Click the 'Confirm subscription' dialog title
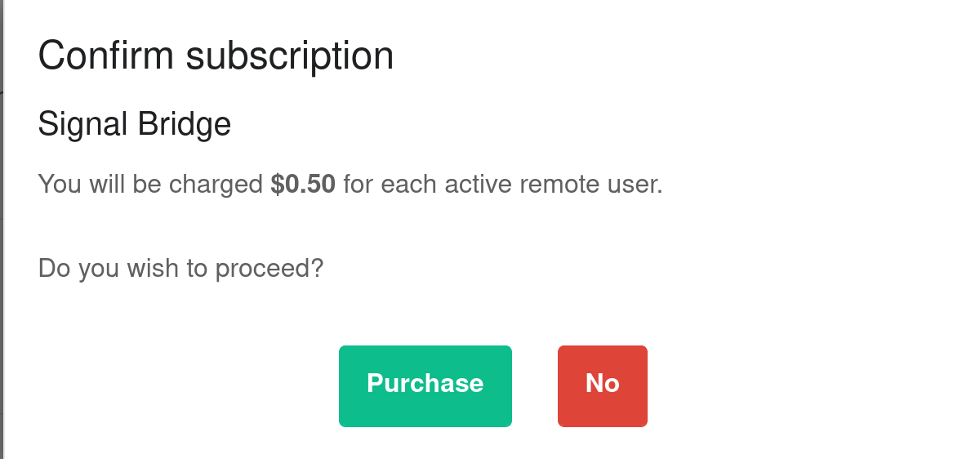Image resolution: width=980 pixels, height=459 pixels. (x=216, y=57)
